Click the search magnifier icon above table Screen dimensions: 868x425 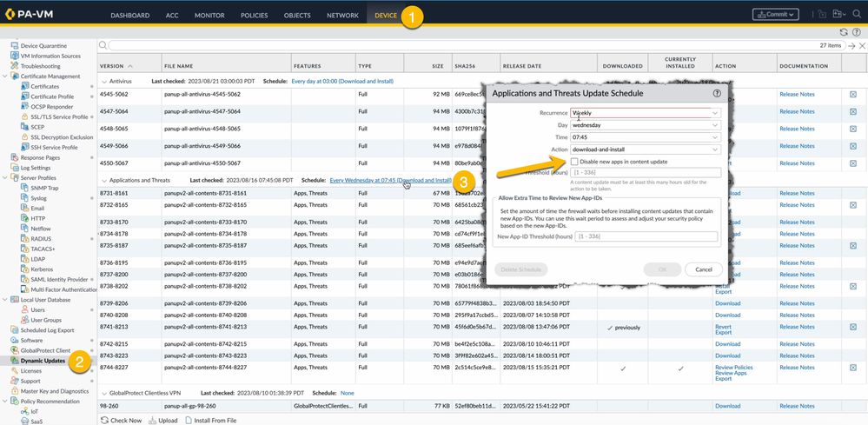[103, 45]
